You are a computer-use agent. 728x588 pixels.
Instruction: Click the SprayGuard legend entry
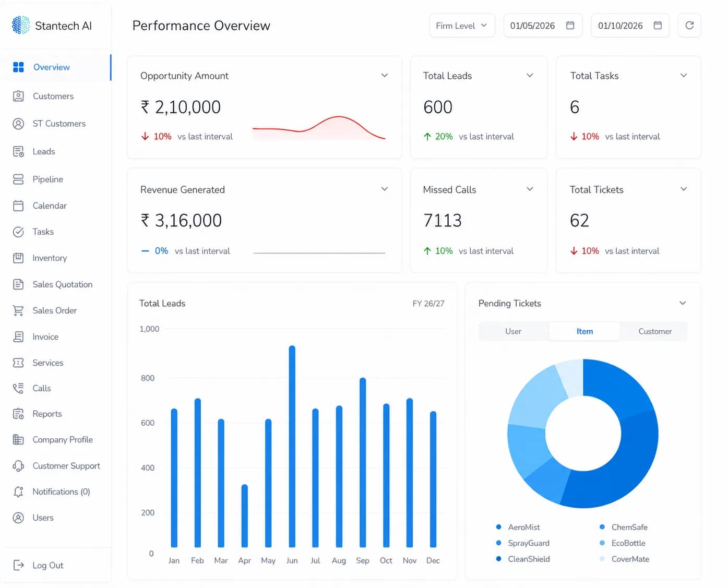pos(523,543)
